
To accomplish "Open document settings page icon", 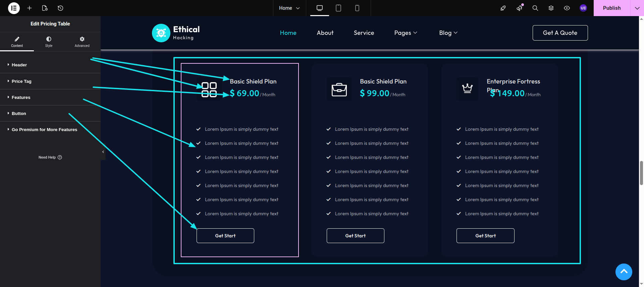I will (45, 8).
